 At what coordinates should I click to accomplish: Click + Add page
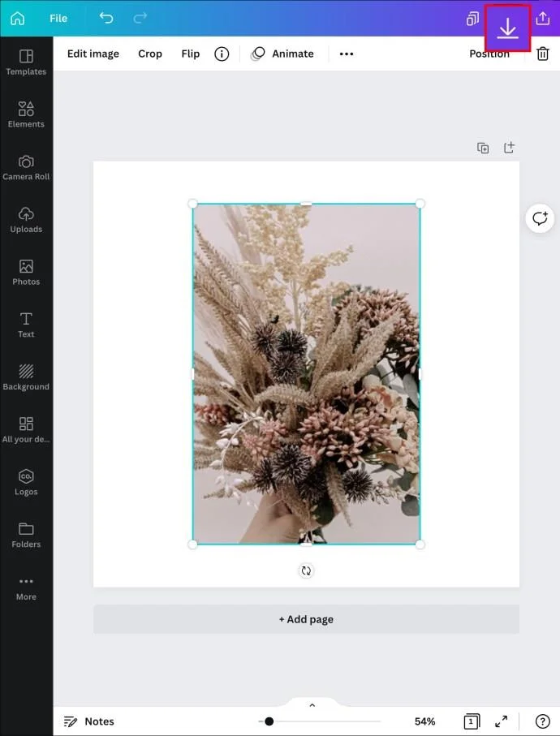[306, 619]
